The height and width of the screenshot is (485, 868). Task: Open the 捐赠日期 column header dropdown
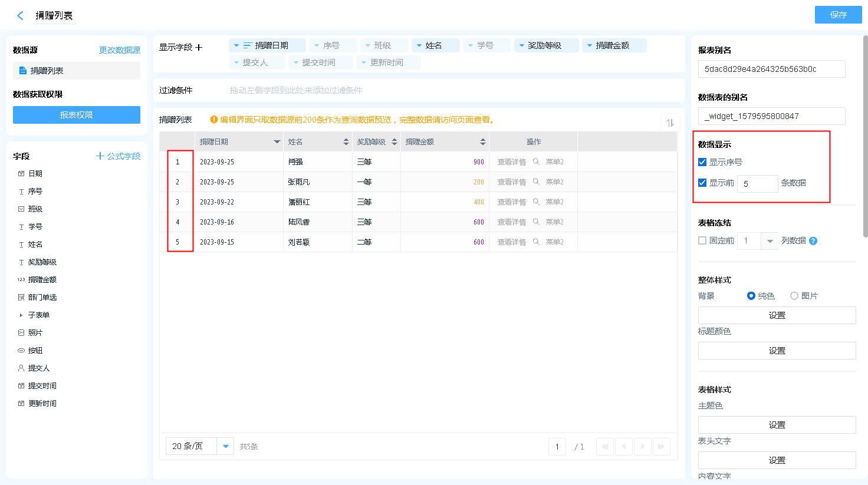click(x=277, y=142)
